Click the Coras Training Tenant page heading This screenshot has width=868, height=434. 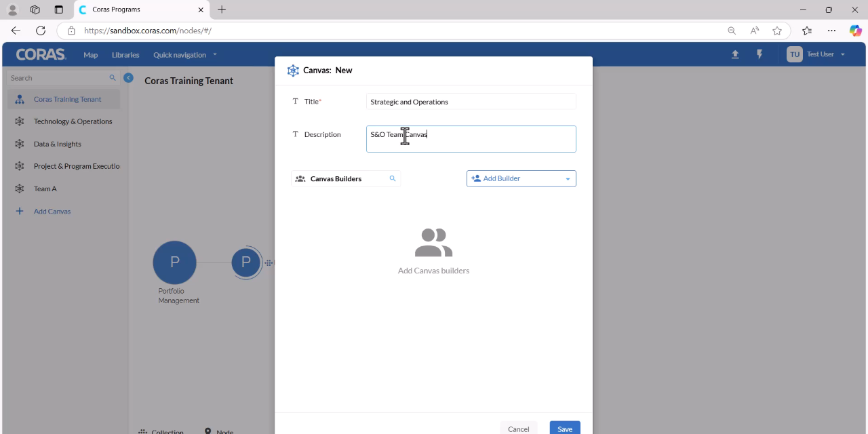189,81
